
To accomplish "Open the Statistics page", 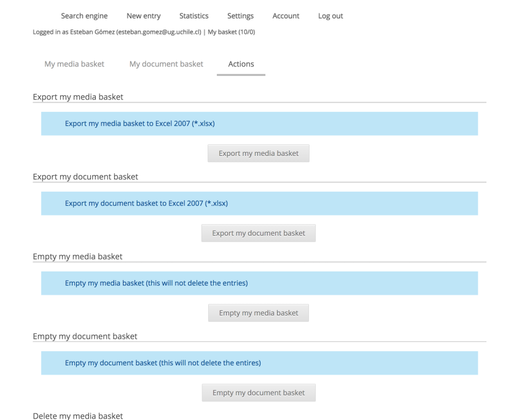I will click(193, 16).
